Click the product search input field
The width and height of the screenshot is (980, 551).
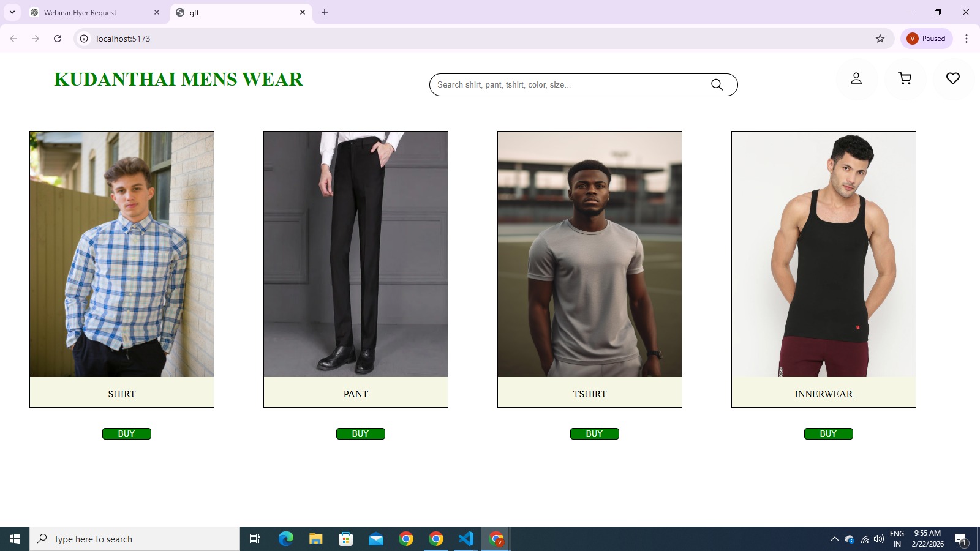[x=570, y=84]
